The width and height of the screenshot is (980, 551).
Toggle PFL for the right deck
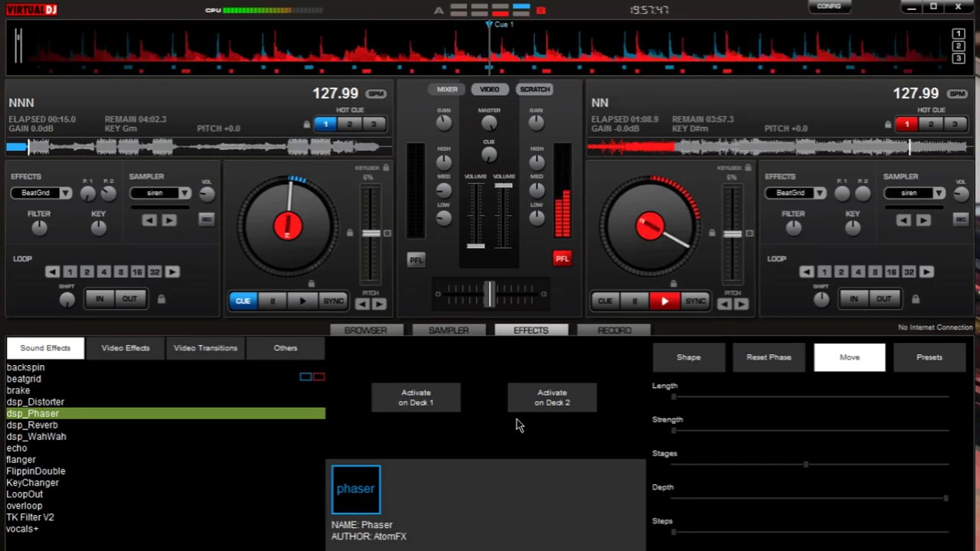tap(562, 259)
